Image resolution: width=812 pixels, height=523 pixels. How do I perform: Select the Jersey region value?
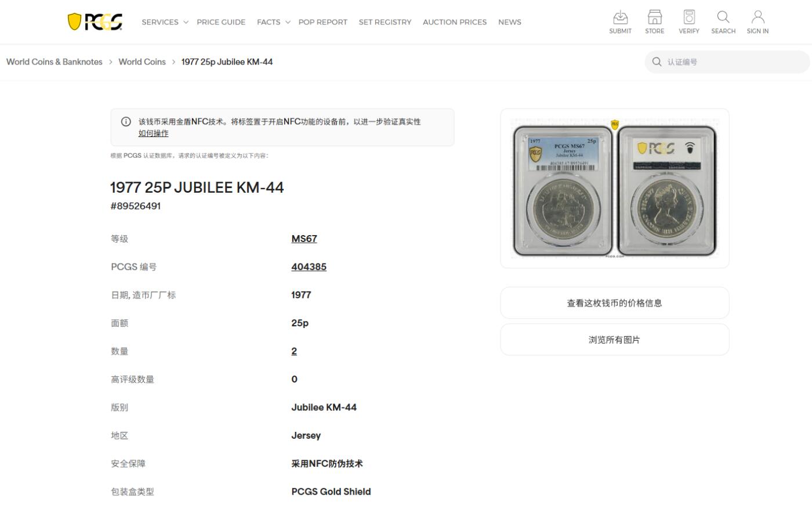[x=306, y=435]
